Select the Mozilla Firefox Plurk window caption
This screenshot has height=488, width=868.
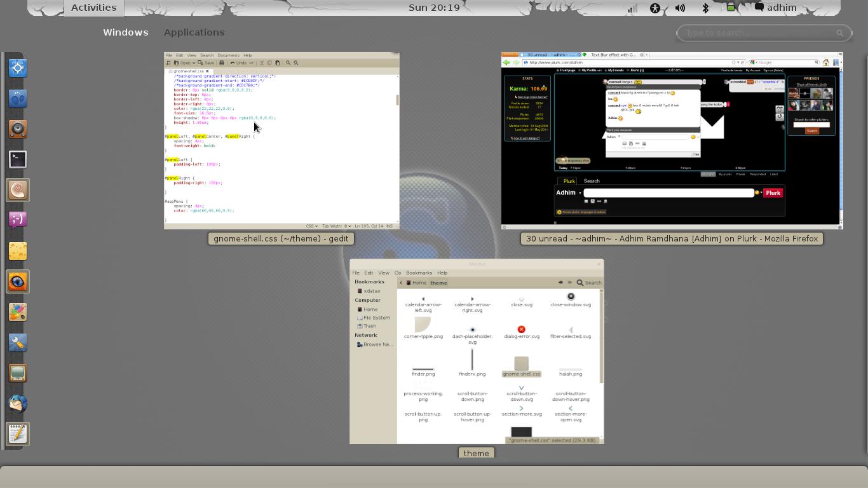672,239
